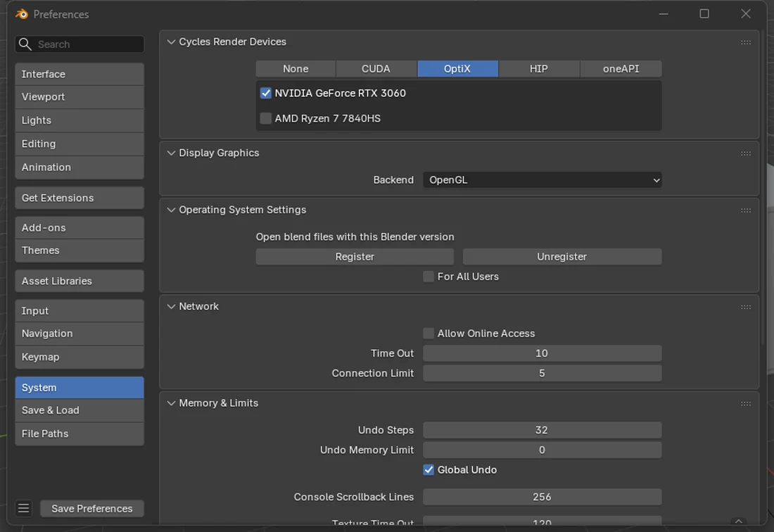The image size is (774, 532).
Task: Open the File Paths section
Action: tap(80, 433)
